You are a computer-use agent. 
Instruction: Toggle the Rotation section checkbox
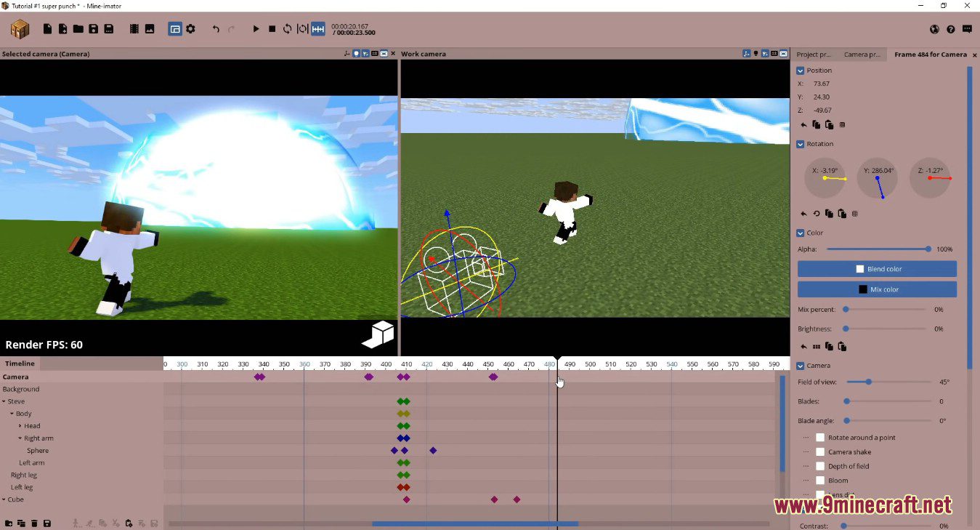click(x=801, y=144)
